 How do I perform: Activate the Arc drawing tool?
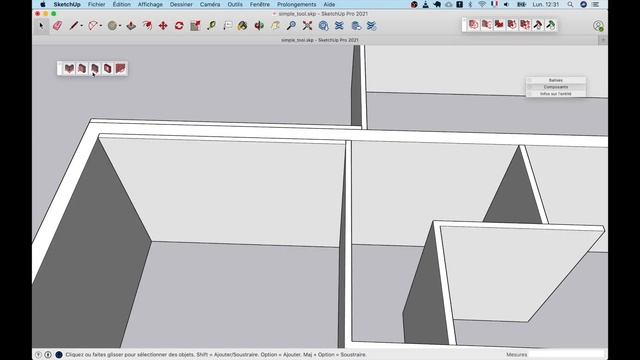tap(93, 26)
